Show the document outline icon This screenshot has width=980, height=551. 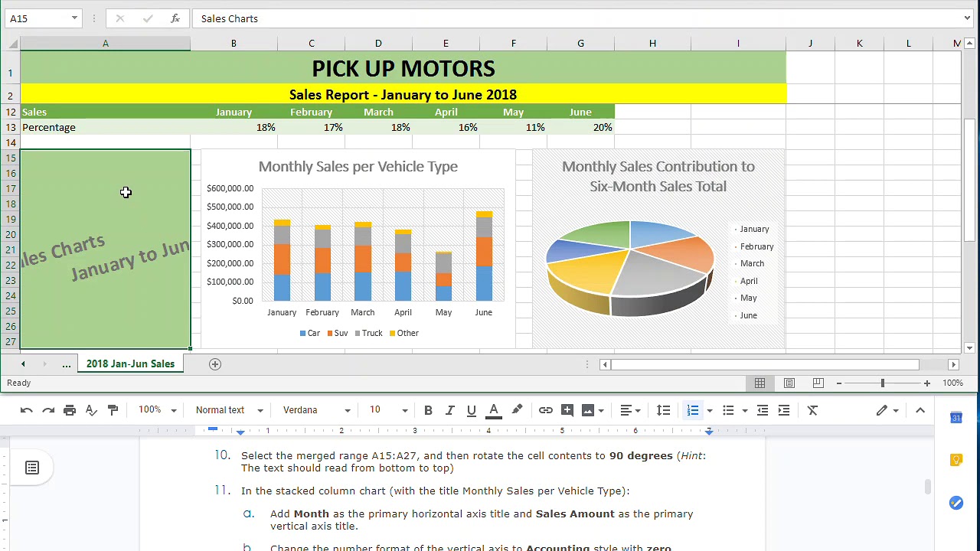(32, 468)
